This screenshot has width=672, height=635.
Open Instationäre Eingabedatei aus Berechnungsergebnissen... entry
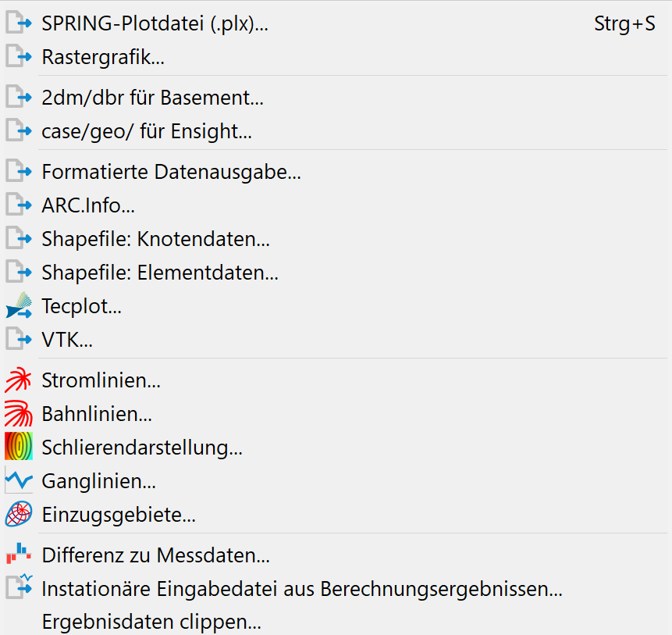click(x=336, y=588)
